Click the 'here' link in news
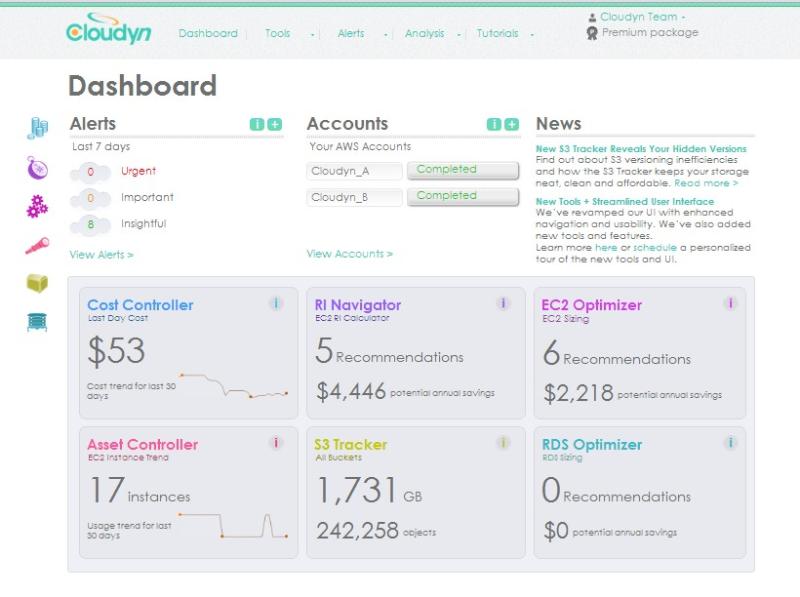This screenshot has width=800, height=597. (x=606, y=247)
